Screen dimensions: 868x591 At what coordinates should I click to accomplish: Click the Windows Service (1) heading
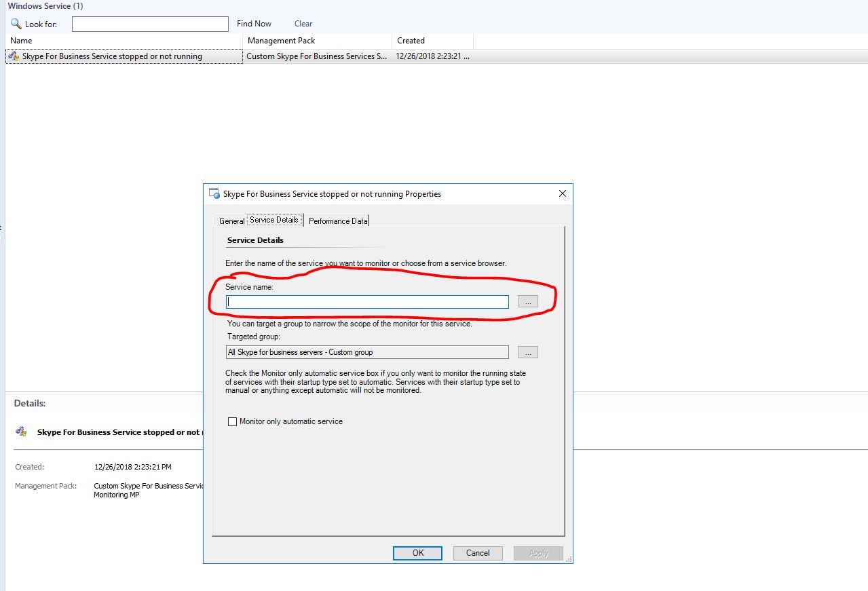[45, 6]
